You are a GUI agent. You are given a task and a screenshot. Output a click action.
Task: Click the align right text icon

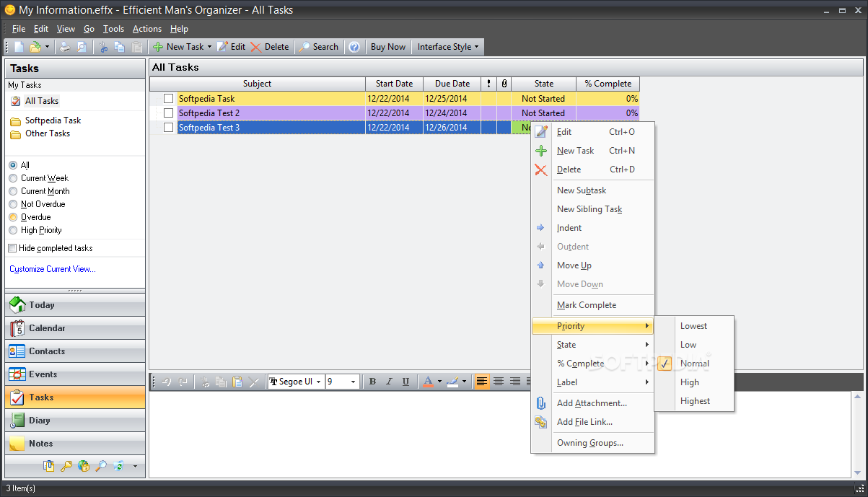(x=515, y=382)
